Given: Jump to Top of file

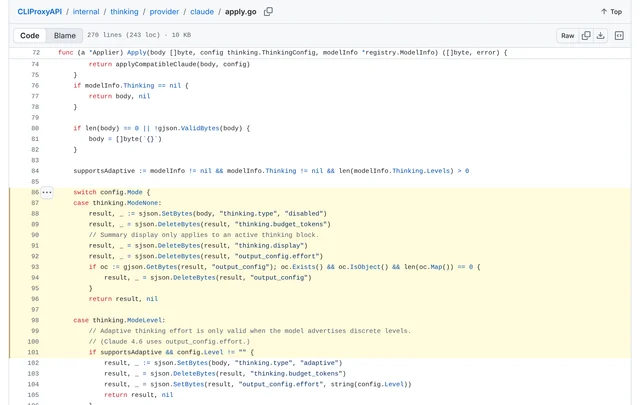Looking at the screenshot, I should tap(611, 11).
